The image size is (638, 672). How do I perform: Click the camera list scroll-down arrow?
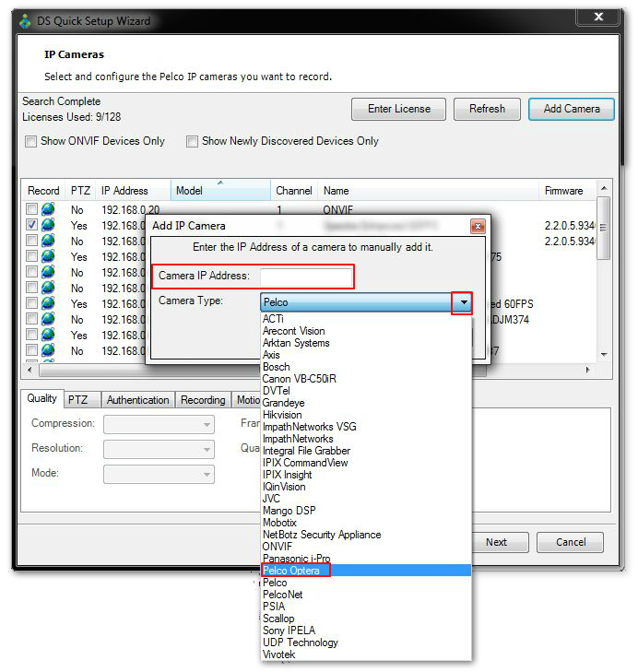click(x=603, y=355)
